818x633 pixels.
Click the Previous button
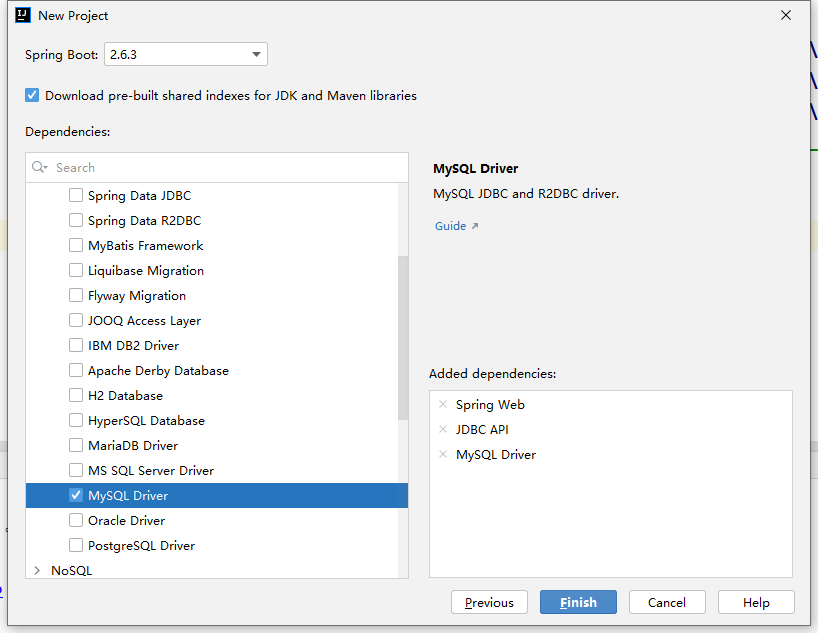489,603
